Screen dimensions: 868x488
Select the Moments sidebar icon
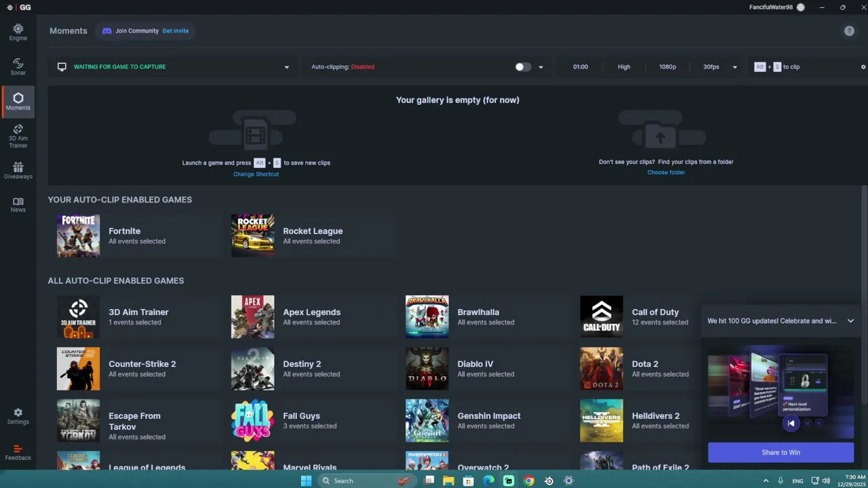point(18,102)
